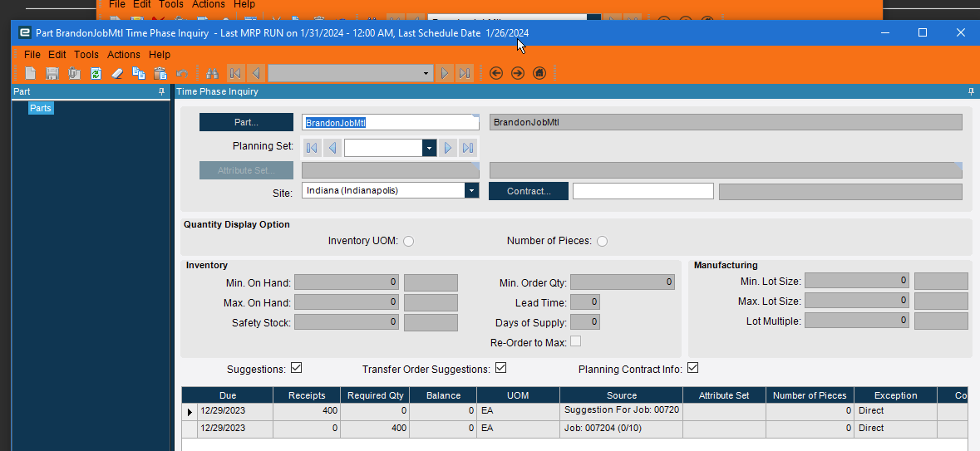980x451 pixels.
Task: Click the Safety Stock value field
Action: pyautogui.click(x=347, y=323)
